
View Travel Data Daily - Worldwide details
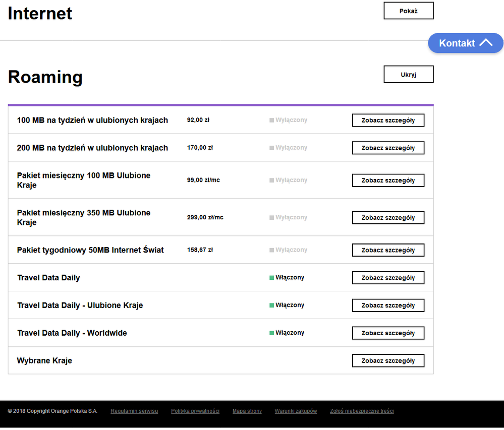[x=387, y=333]
